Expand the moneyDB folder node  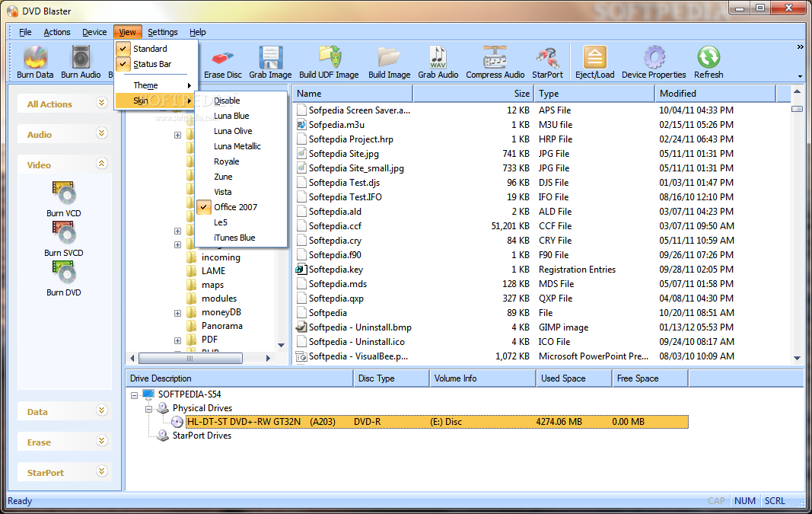[177, 313]
